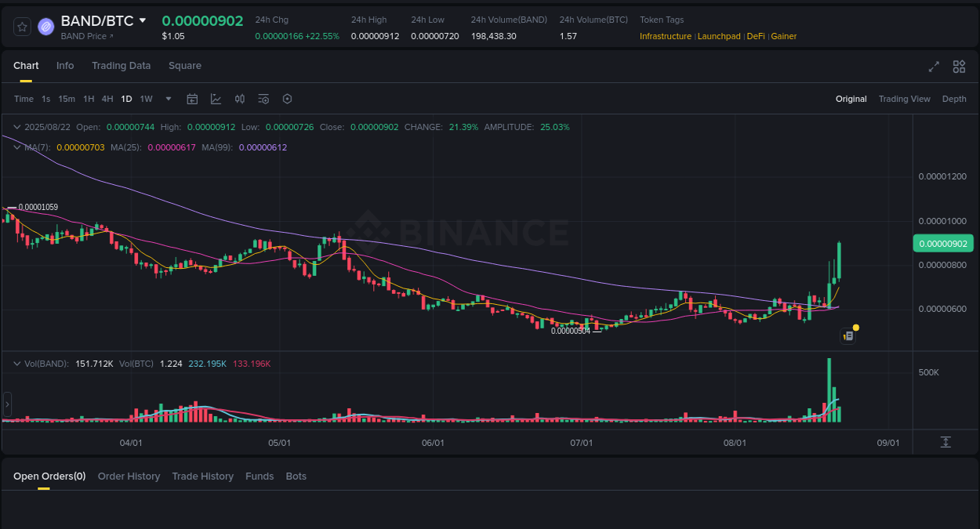
Task: Open the chart settings hexagon icon
Action: (x=287, y=99)
